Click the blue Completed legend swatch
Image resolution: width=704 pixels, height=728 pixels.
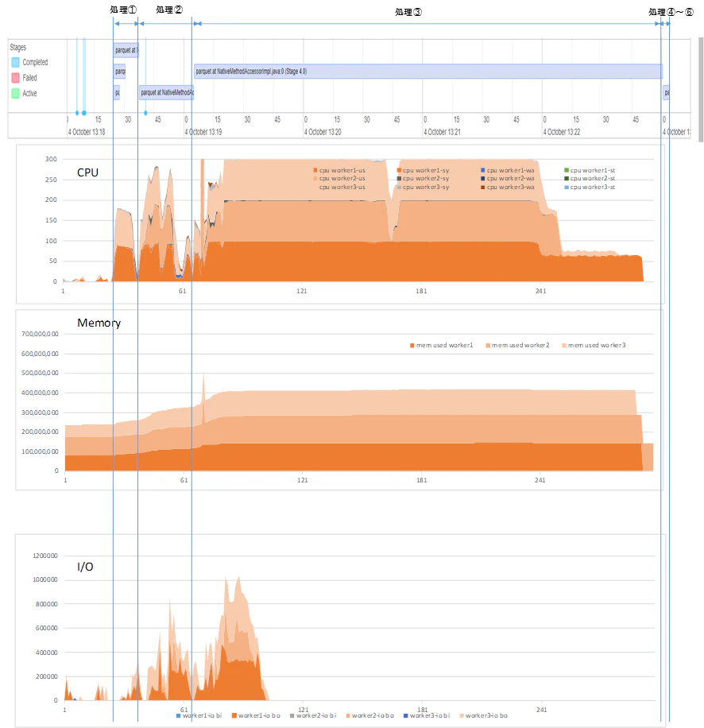click(15, 62)
